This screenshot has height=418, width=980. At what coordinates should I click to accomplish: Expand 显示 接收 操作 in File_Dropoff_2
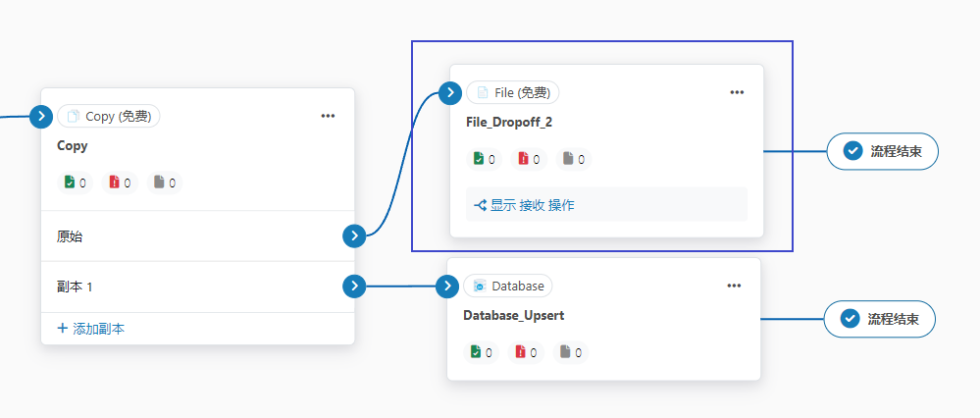click(x=524, y=205)
